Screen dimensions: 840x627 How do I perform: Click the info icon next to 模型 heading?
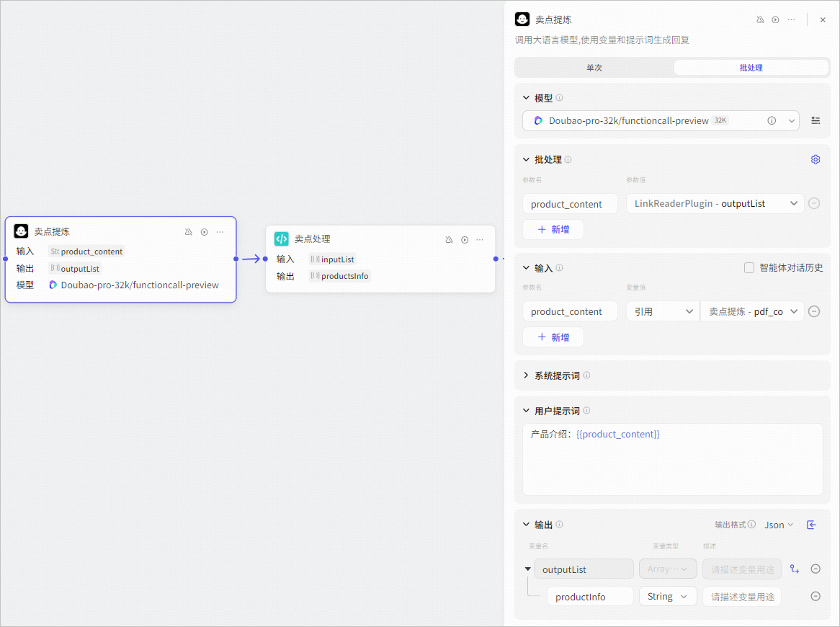559,97
